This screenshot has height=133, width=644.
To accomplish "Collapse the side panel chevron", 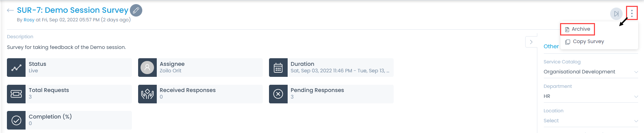I will [531, 42].
